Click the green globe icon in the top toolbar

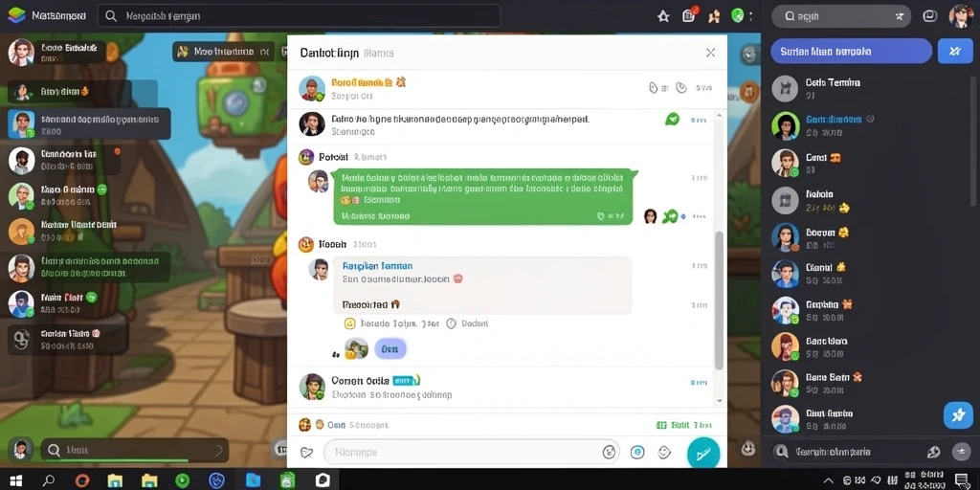pyautogui.click(x=738, y=15)
